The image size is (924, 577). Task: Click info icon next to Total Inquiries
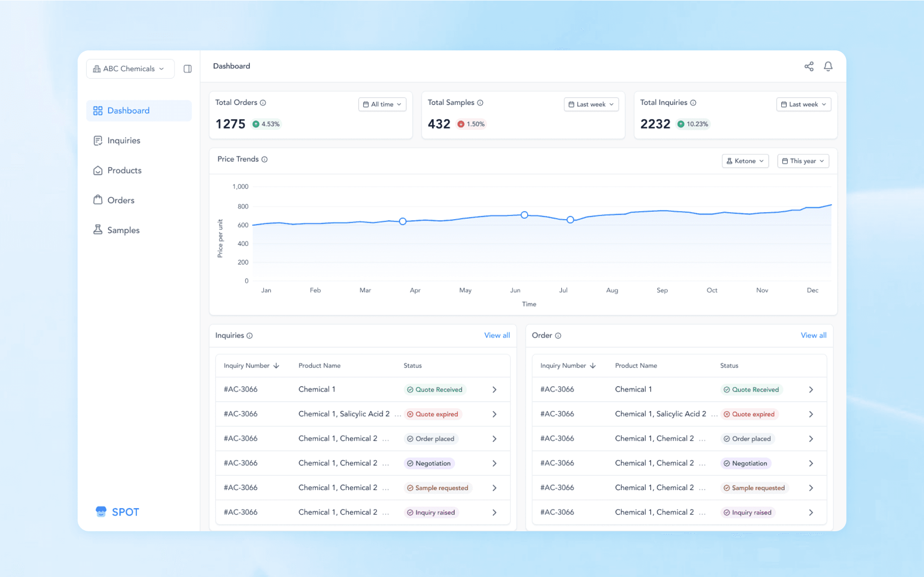click(693, 103)
